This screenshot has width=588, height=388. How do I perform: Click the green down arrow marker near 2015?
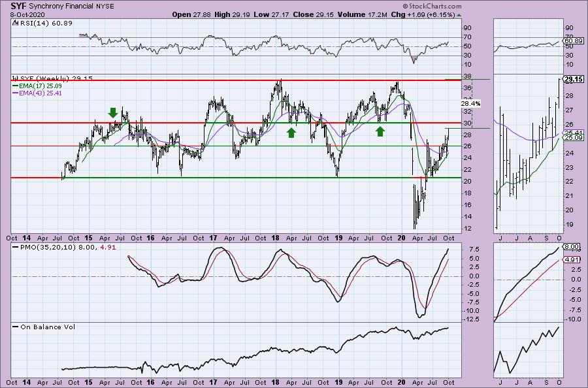click(113, 112)
